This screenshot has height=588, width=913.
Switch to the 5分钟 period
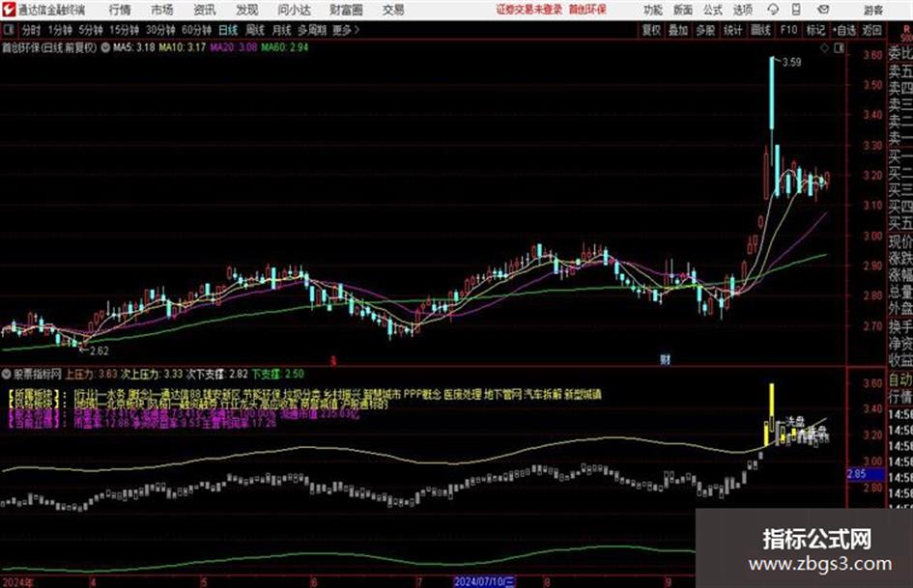(x=90, y=30)
